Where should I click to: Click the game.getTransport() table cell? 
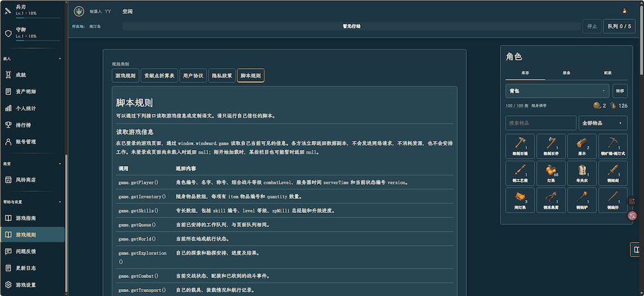point(142,290)
